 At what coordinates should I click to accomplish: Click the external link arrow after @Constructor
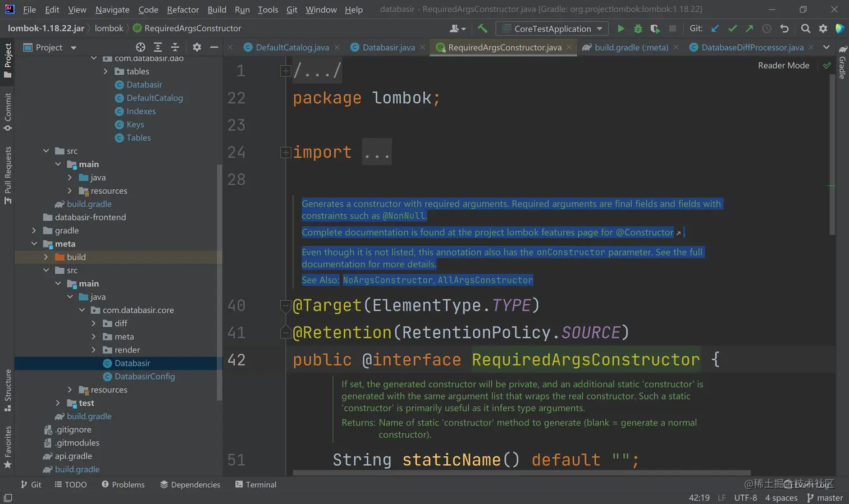tap(678, 233)
